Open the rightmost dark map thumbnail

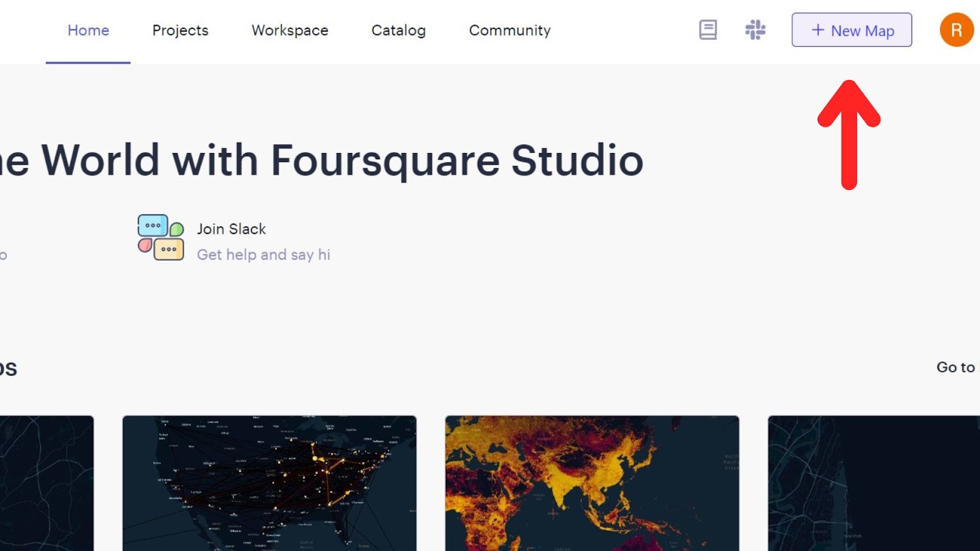[x=873, y=483]
